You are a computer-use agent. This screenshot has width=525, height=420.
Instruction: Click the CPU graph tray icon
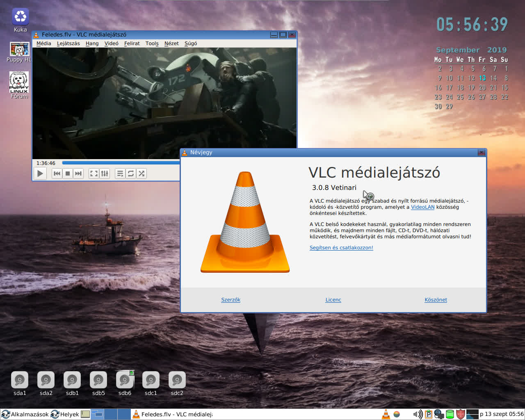[472, 414]
